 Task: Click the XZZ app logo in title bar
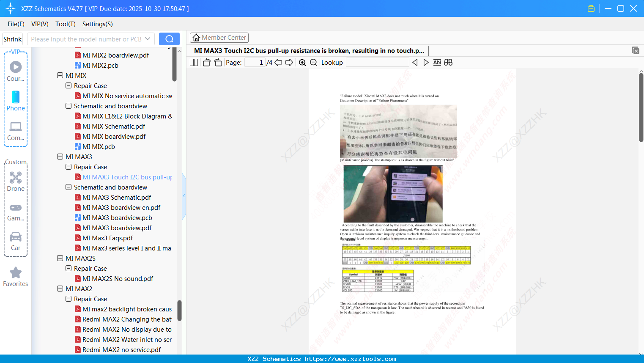click(x=11, y=8)
